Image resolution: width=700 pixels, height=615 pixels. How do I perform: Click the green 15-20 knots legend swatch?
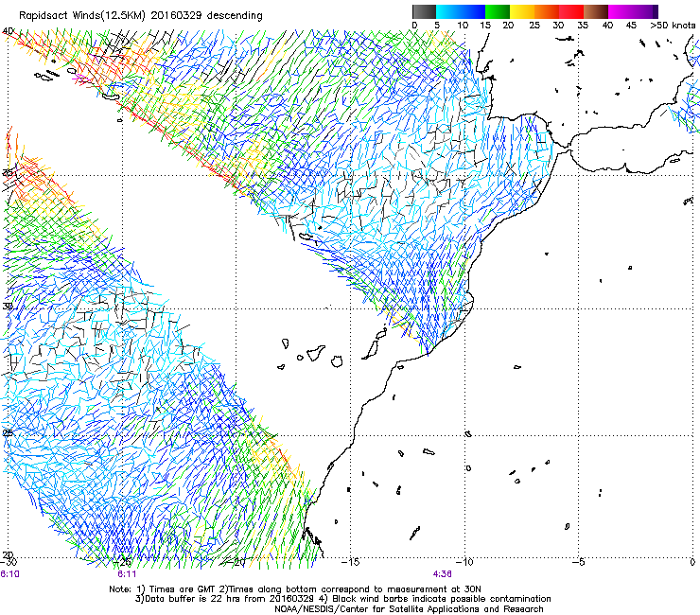point(498,11)
